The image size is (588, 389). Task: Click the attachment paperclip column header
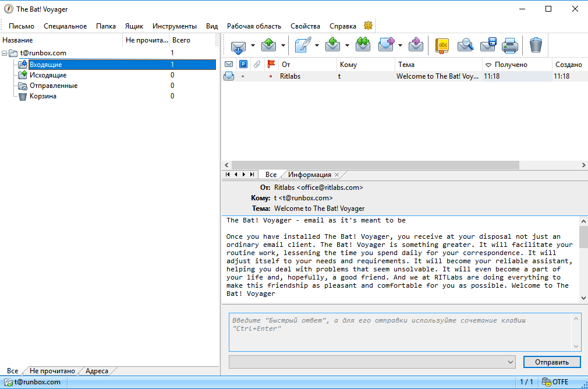(x=257, y=64)
